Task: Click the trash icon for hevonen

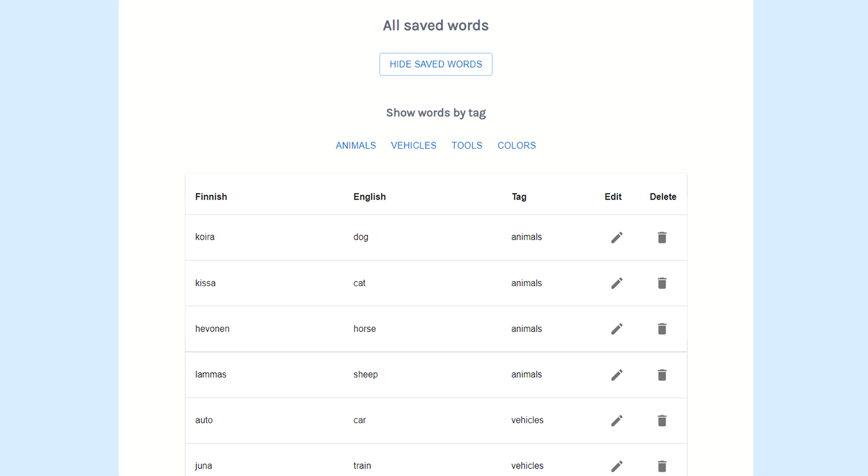Action: pyautogui.click(x=662, y=329)
